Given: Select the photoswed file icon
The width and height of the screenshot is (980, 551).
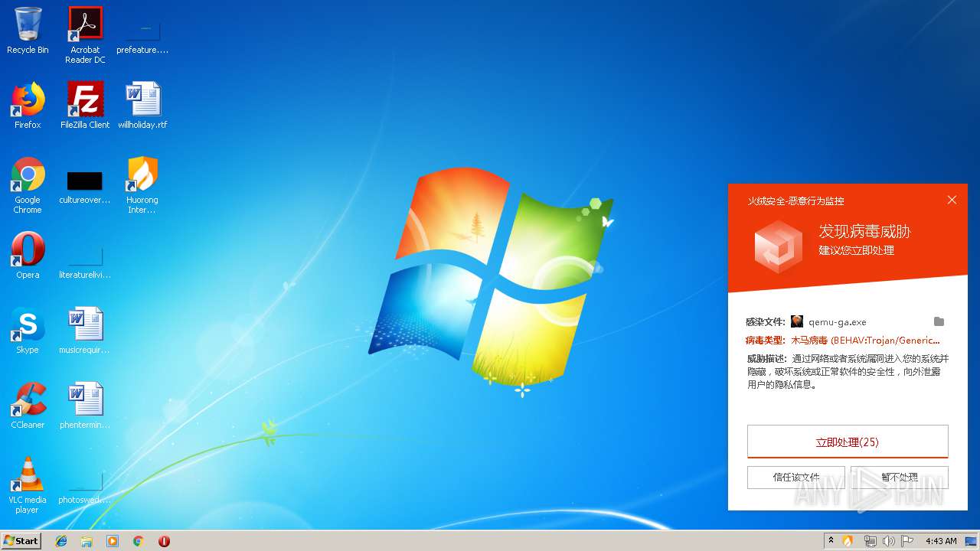Looking at the screenshot, I should click(85, 488).
